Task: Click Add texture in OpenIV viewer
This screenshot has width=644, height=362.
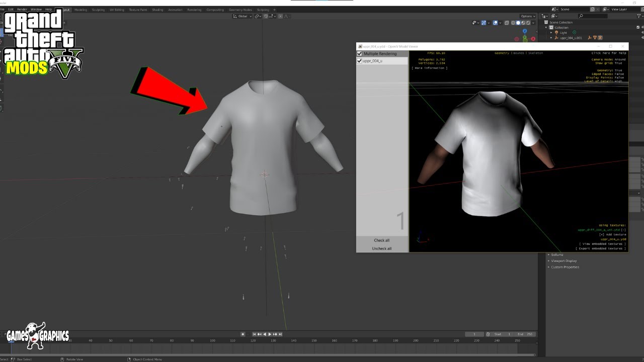Action: coord(612,235)
